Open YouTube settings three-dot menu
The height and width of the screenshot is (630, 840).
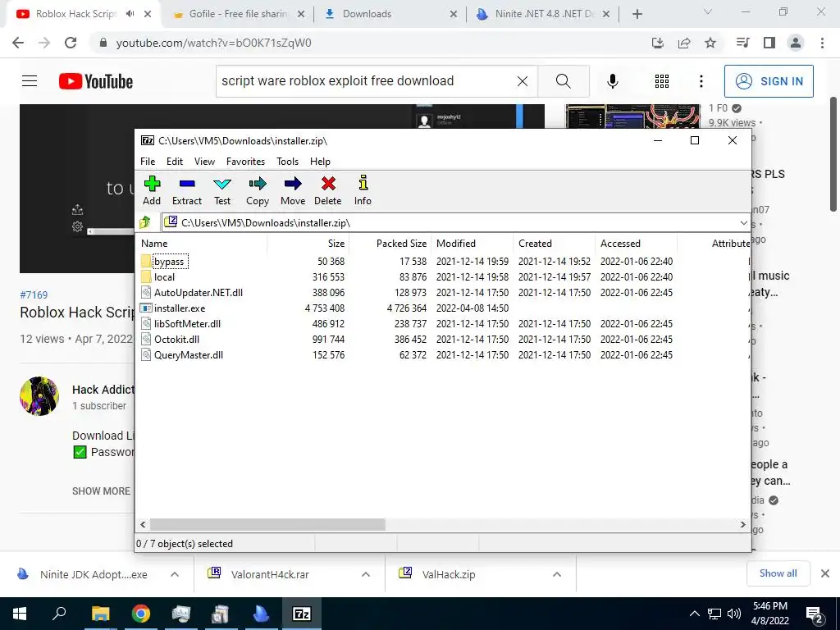tap(701, 81)
